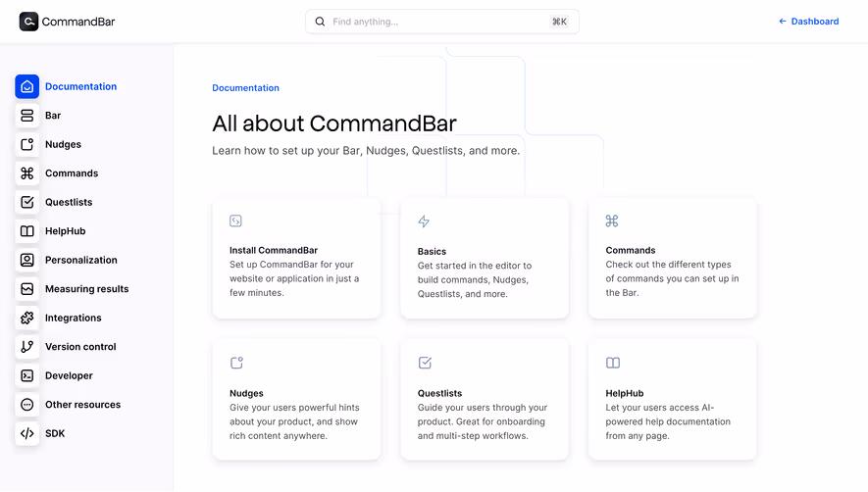
Task: Click "Set up CommandBar for your website" description
Action: click(294, 278)
